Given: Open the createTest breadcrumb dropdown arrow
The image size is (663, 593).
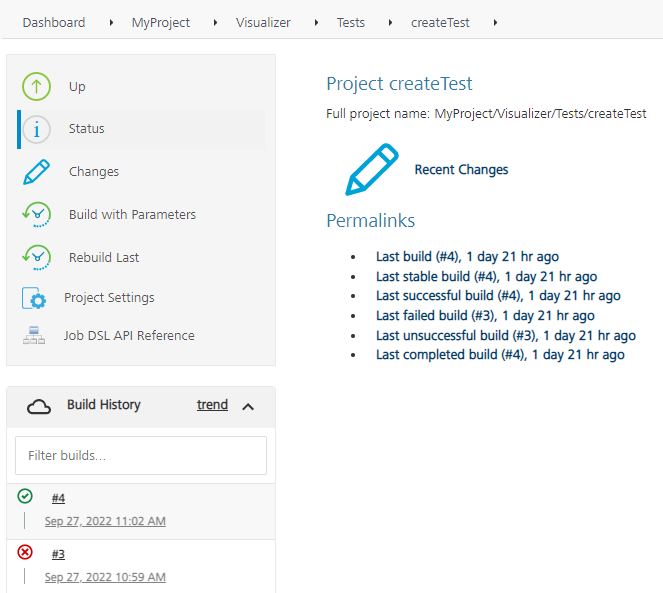Looking at the screenshot, I should pyautogui.click(x=494, y=23).
